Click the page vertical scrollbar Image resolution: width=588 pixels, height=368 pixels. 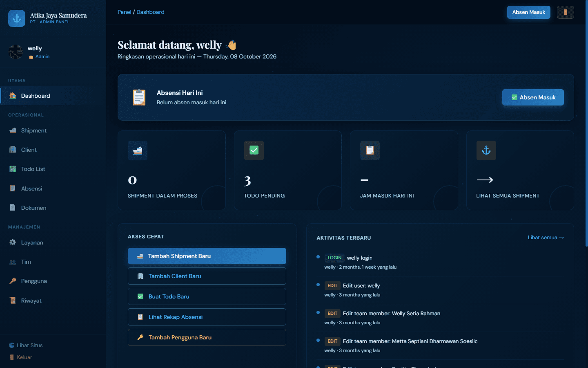coord(586,123)
